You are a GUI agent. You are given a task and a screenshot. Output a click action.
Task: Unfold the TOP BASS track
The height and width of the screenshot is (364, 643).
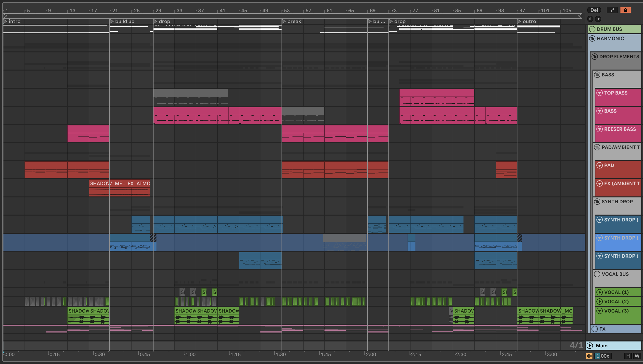tap(599, 93)
